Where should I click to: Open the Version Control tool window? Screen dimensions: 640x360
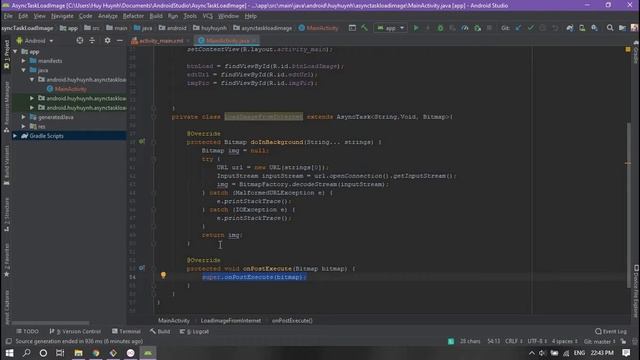[75, 331]
